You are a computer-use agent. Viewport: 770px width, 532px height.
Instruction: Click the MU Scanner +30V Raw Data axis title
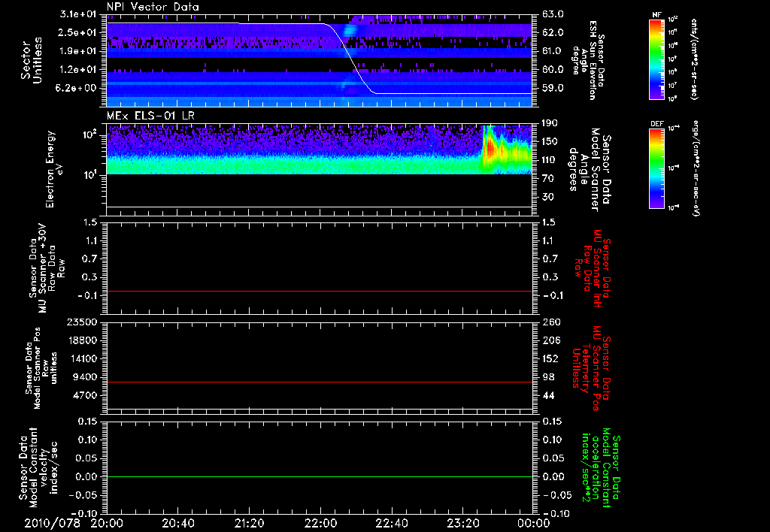tap(46, 268)
